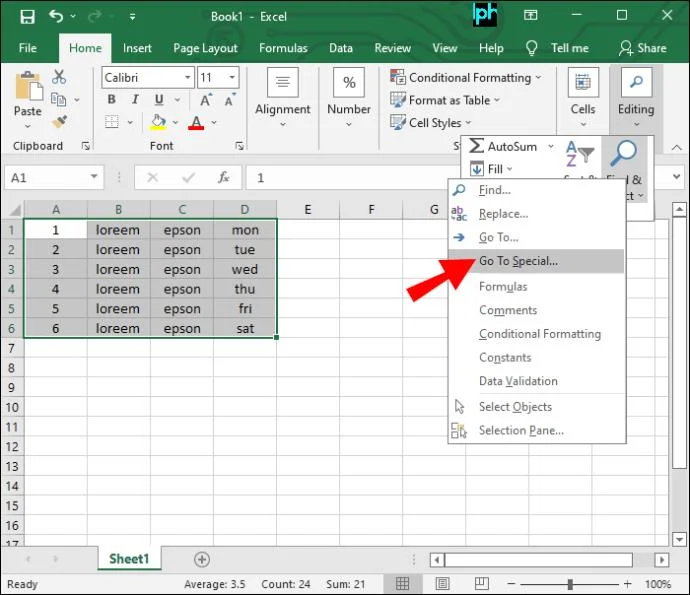Screen dimensions: 690x595
Task: Click the vertical scrollbar down arrow
Action: [679, 539]
